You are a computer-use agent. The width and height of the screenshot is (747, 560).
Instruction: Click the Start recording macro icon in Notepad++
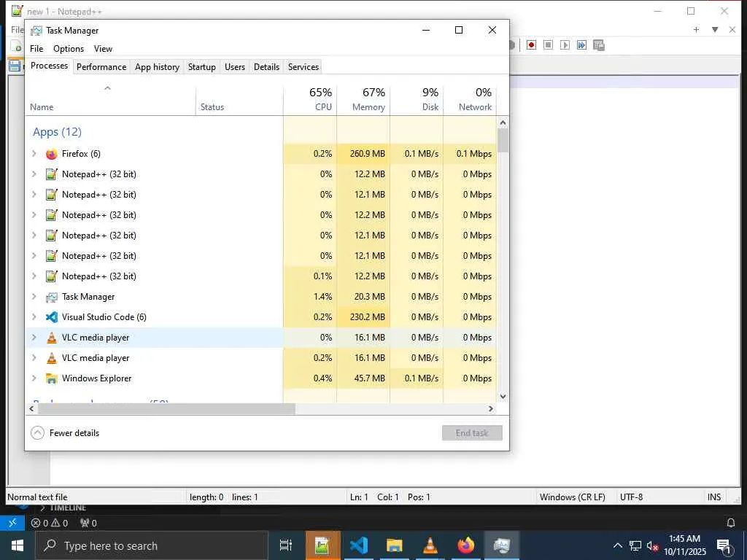532,44
